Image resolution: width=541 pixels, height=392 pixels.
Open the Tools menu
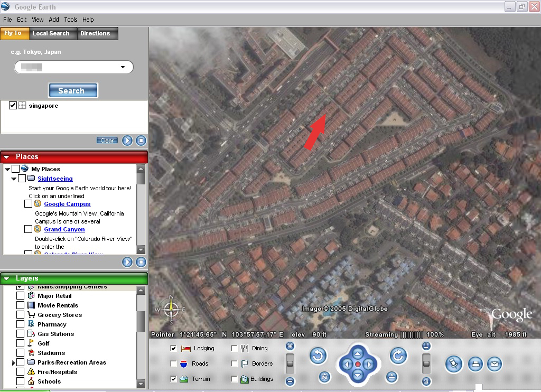[71, 20]
